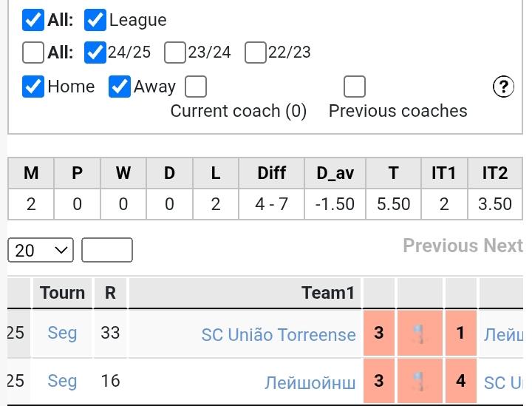Enable the 23/24 season checkbox
The height and width of the screenshot is (406, 532).
coord(175,53)
